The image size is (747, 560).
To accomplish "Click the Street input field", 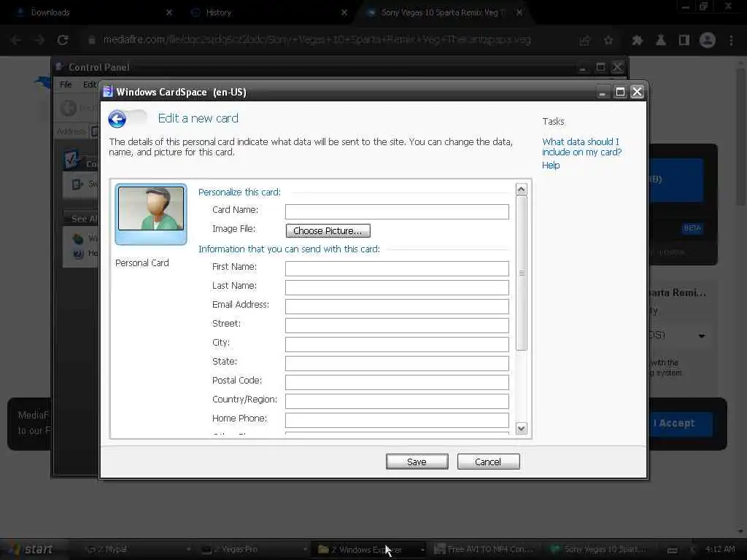I will click(x=397, y=325).
